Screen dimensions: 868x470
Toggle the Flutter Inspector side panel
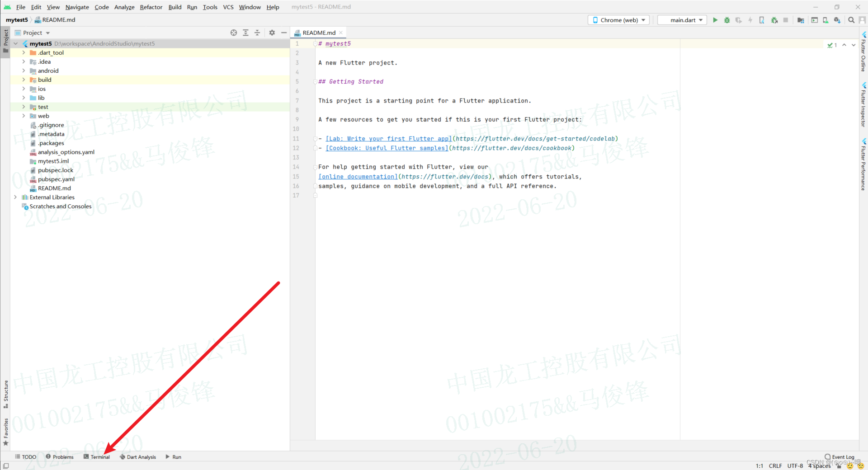point(863,105)
